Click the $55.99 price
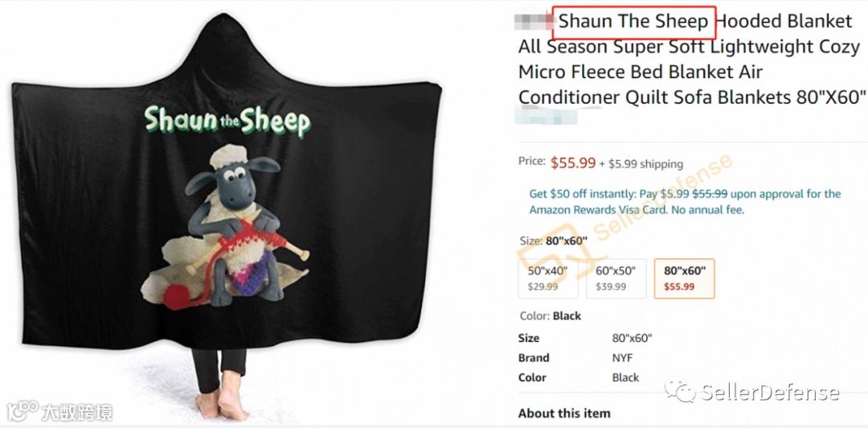This screenshot has width=868, height=428. tap(574, 163)
